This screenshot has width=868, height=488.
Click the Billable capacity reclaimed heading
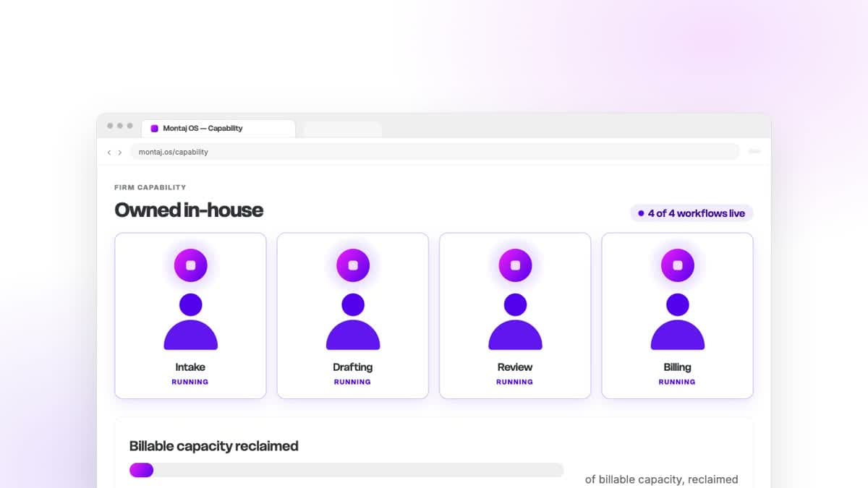pyautogui.click(x=214, y=446)
